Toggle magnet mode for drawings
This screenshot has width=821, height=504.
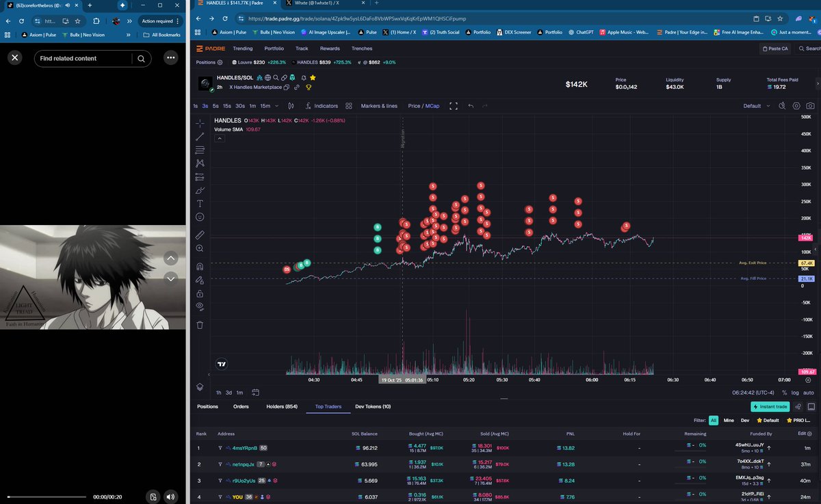pyautogui.click(x=200, y=267)
